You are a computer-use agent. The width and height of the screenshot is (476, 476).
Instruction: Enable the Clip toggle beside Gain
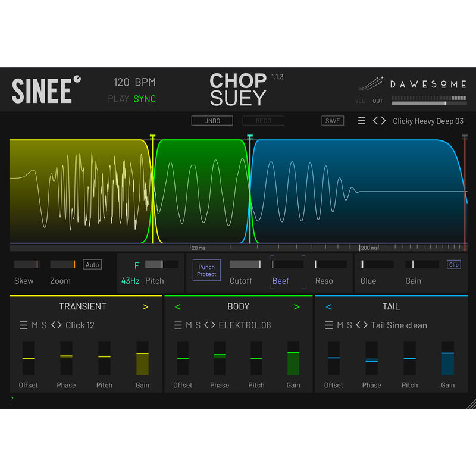(453, 265)
